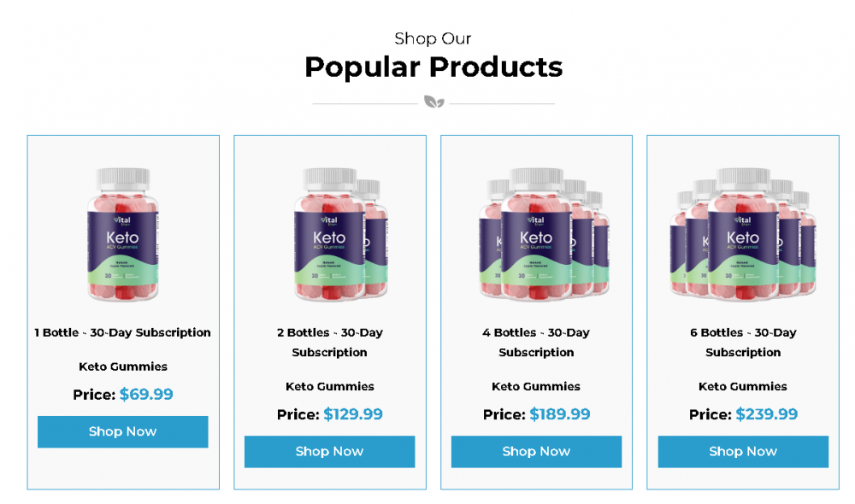
Task: Click the $189.99 price text
Action: point(560,414)
